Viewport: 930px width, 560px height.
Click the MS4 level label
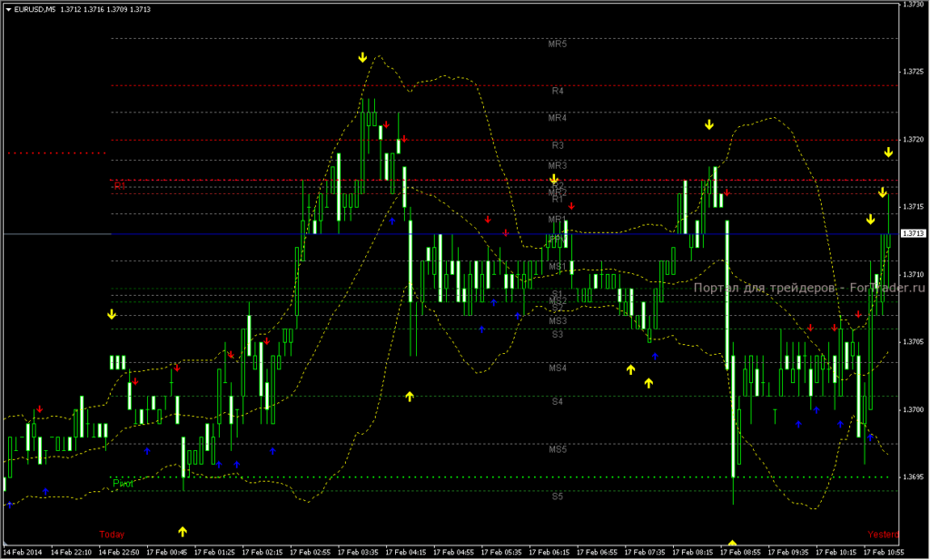click(x=558, y=368)
